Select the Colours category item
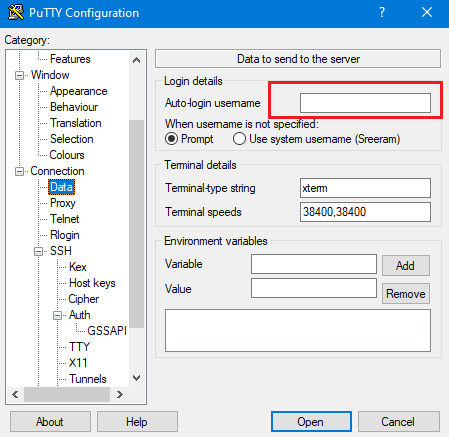 [67, 155]
